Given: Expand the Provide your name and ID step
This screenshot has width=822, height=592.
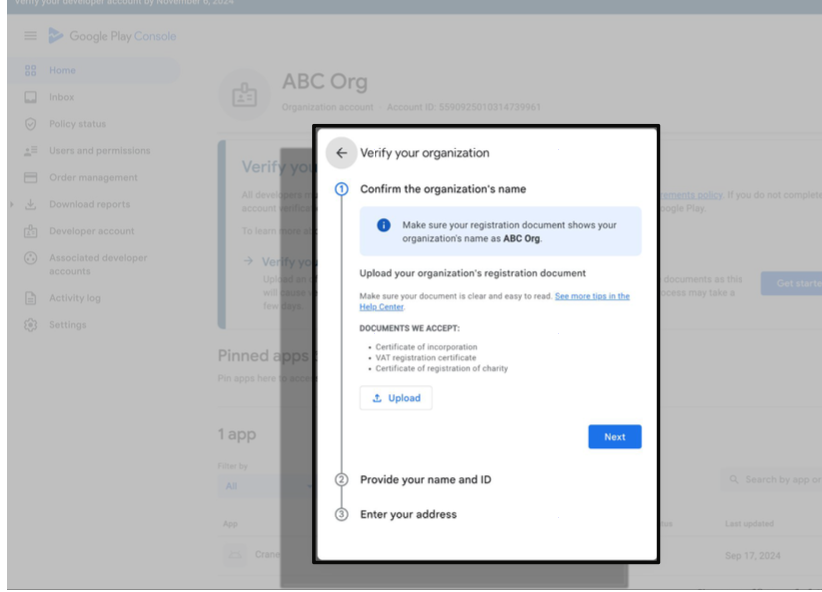Looking at the screenshot, I should 425,479.
